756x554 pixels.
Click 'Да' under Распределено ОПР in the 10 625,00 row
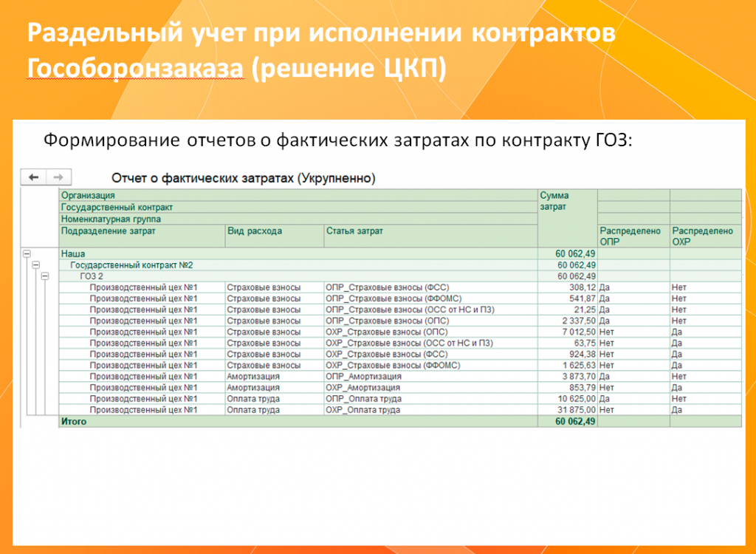click(604, 399)
